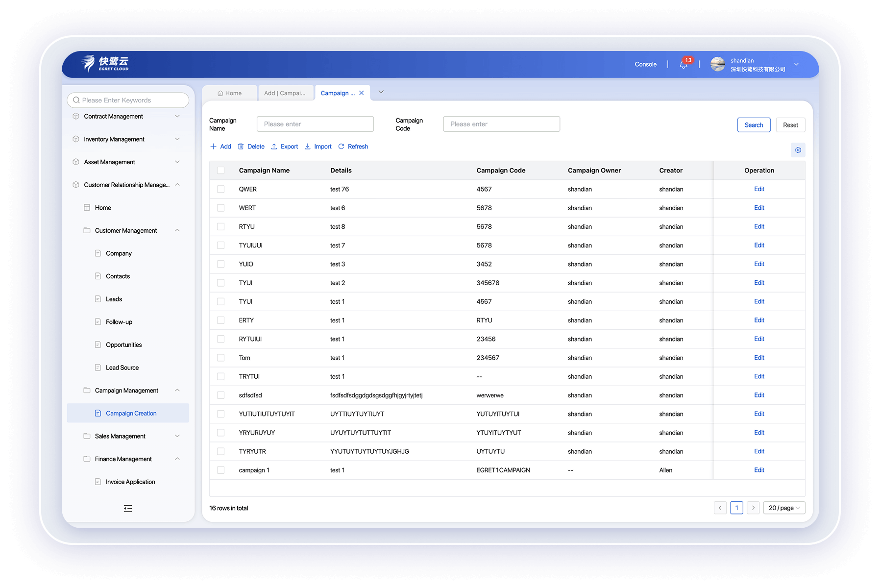This screenshot has height=588, width=880.
Task: Refresh the campaign list
Action: (341, 146)
